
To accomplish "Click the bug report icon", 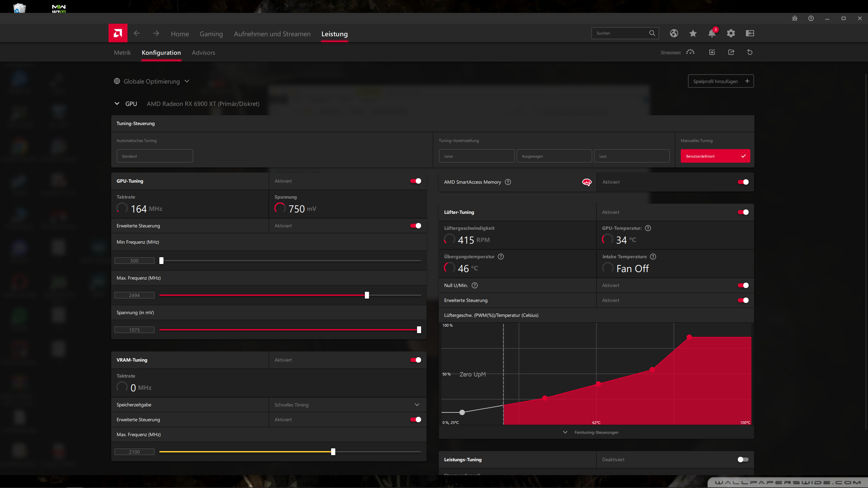I will [x=794, y=18].
